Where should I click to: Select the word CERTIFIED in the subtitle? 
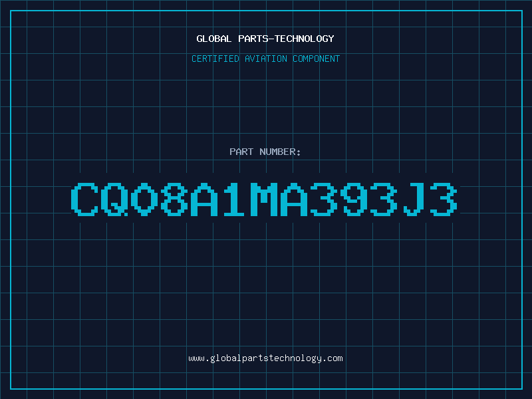click(x=215, y=59)
